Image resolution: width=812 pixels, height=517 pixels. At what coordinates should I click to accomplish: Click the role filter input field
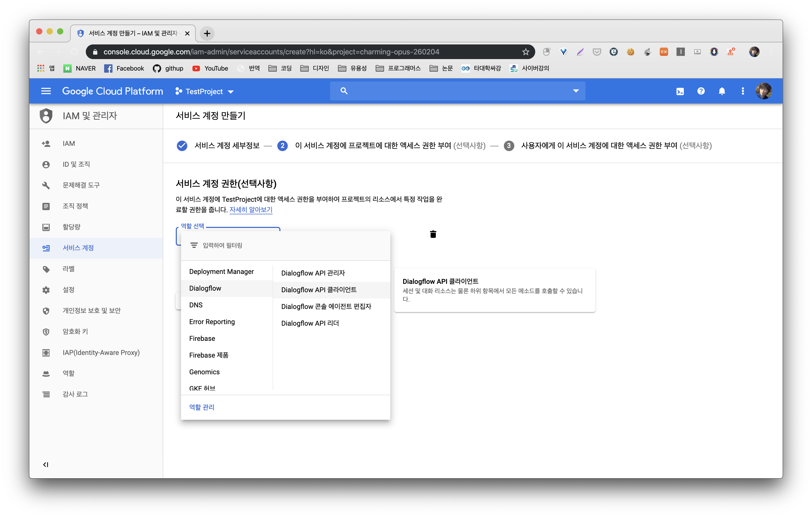point(290,245)
